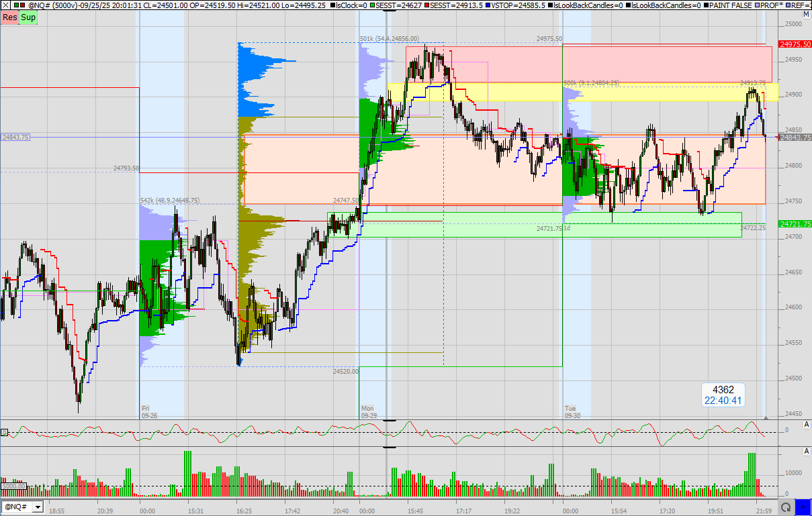The height and width of the screenshot is (516, 812).
Task: Click the BREF study marker in header
Action: click(789, 6)
